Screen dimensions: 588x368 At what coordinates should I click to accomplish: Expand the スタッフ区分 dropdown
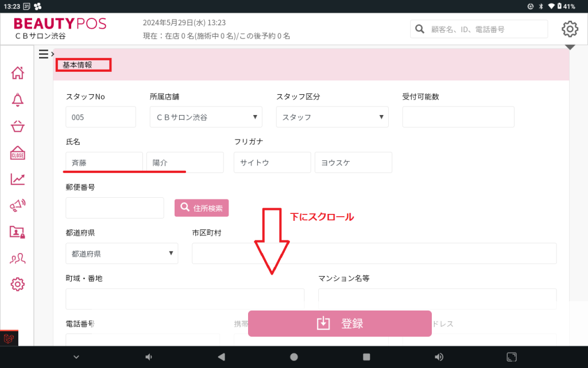(332, 117)
